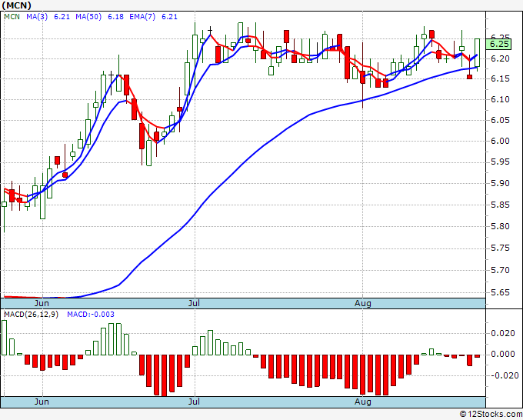Screen dimensions: 523x420
Task: Click the 5.95 price axis label
Action: tap(501, 162)
